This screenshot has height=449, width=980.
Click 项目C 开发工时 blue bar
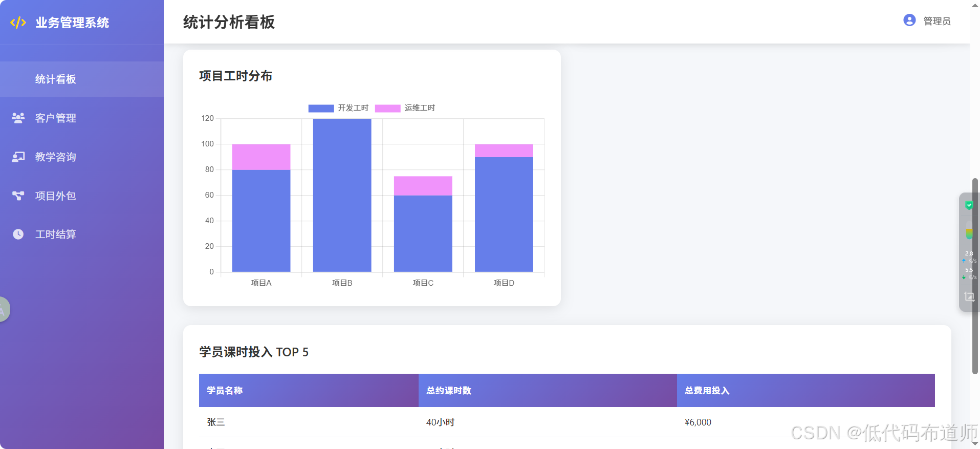423,233
